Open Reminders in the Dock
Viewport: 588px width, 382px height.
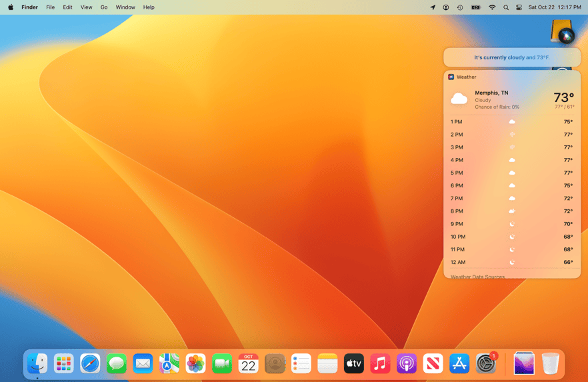click(301, 363)
